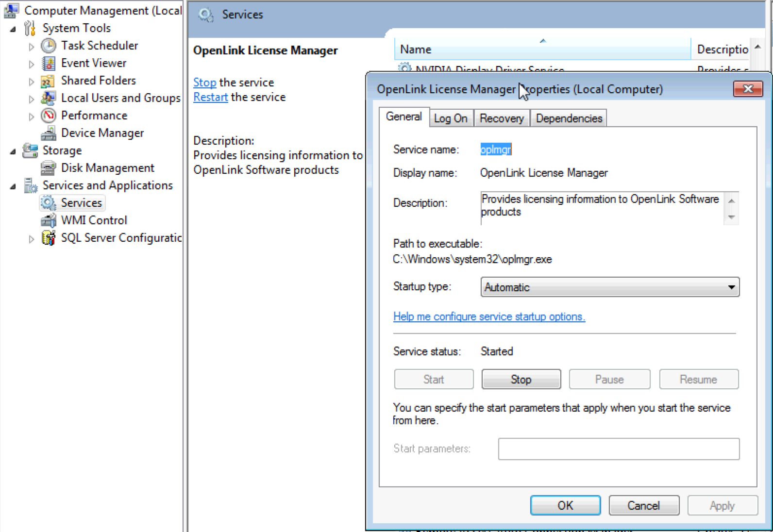Click the Description column header

[x=721, y=49]
